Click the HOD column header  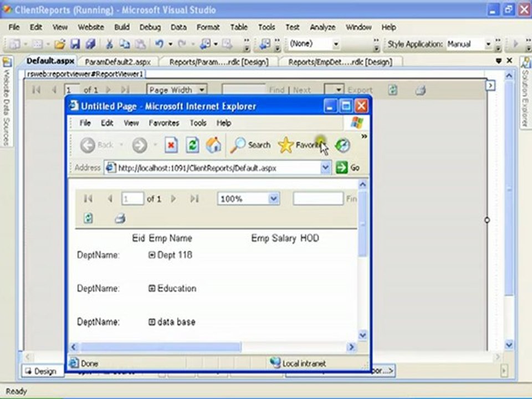click(309, 238)
